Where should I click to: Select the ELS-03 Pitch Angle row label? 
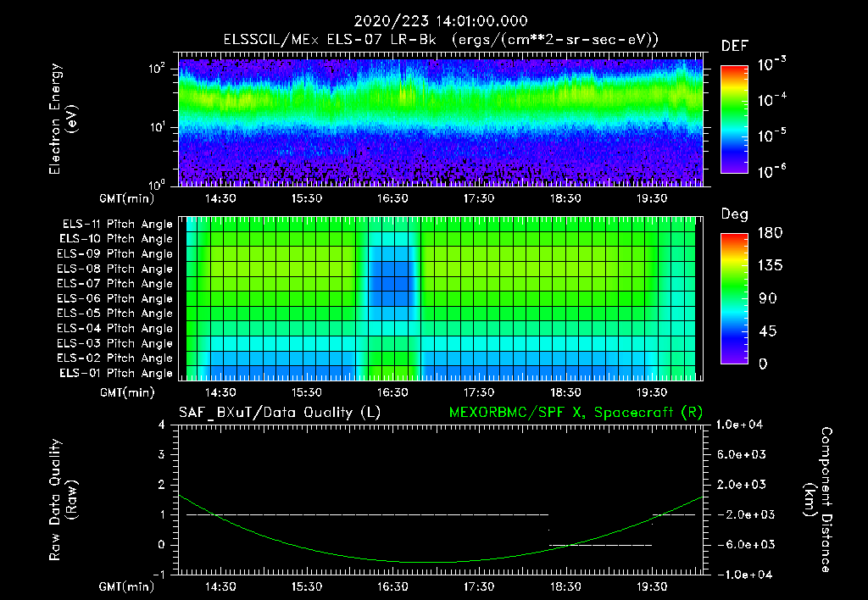[115, 343]
